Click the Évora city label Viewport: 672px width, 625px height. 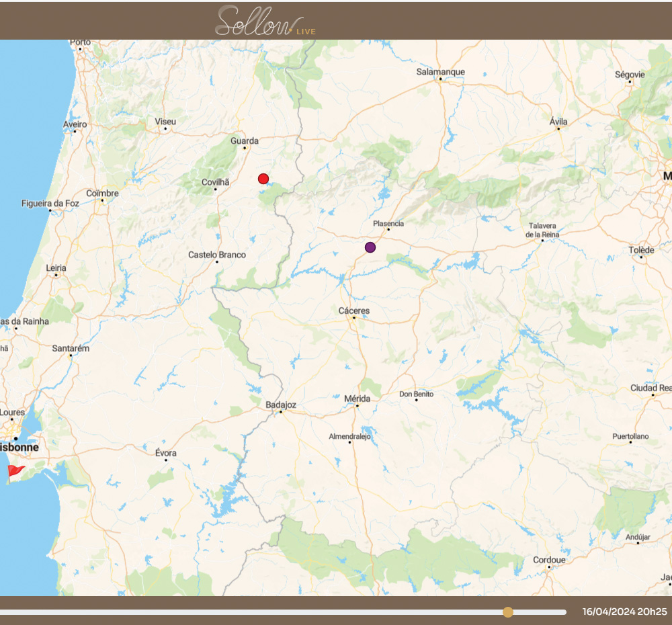pyautogui.click(x=165, y=452)
